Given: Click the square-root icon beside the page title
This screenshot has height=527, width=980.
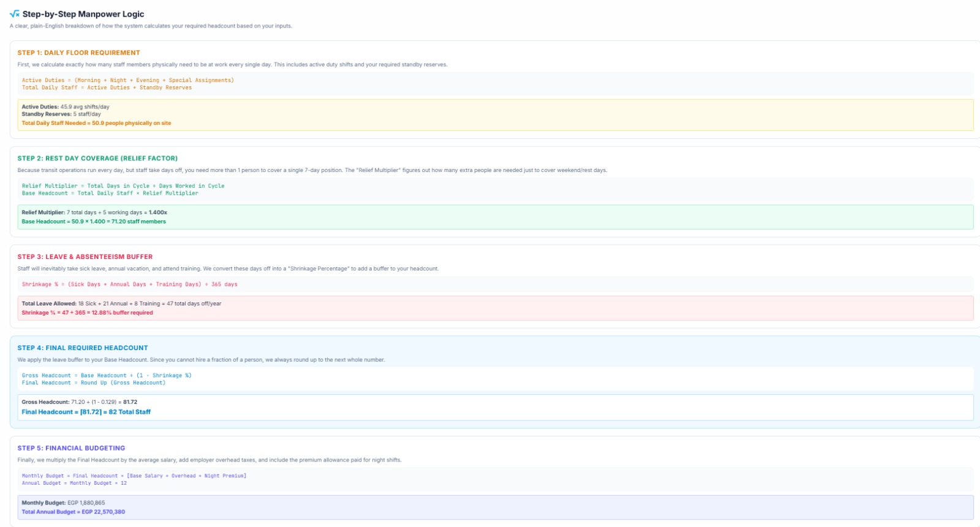Looking at the screenshot, I should (15, 14).
